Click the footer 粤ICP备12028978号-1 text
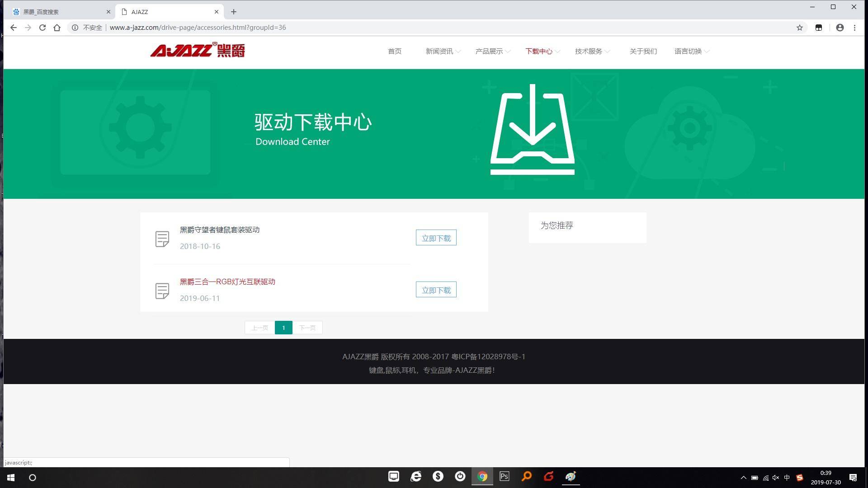This screenshot has width=868, height=488. [488, 357]
